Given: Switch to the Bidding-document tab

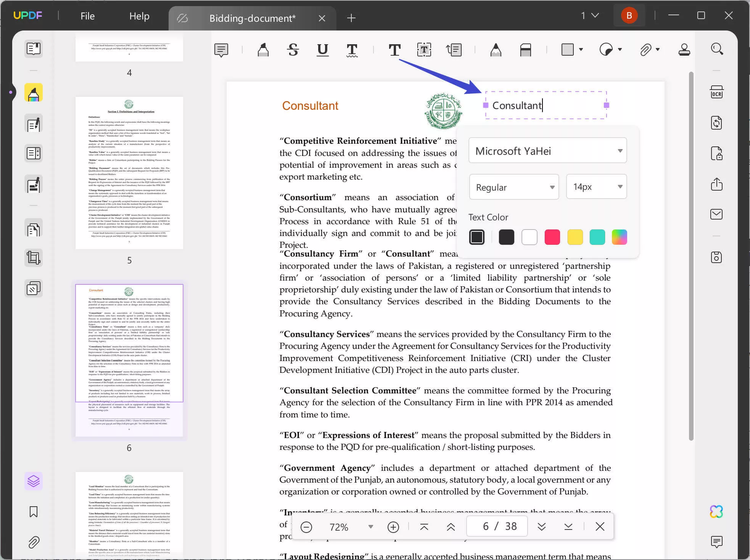Looking at the screenshot, I should click(252, 18).
